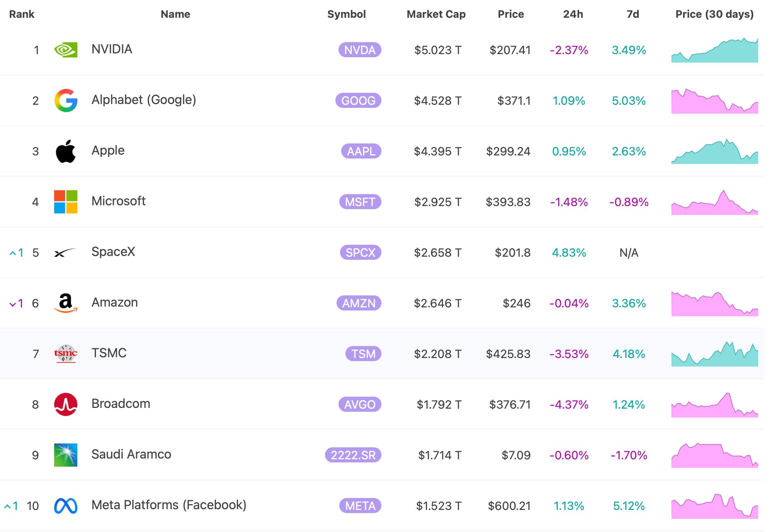
Task: Open NVIDIA 30-day price chart
Action: [x=714, y=50]
